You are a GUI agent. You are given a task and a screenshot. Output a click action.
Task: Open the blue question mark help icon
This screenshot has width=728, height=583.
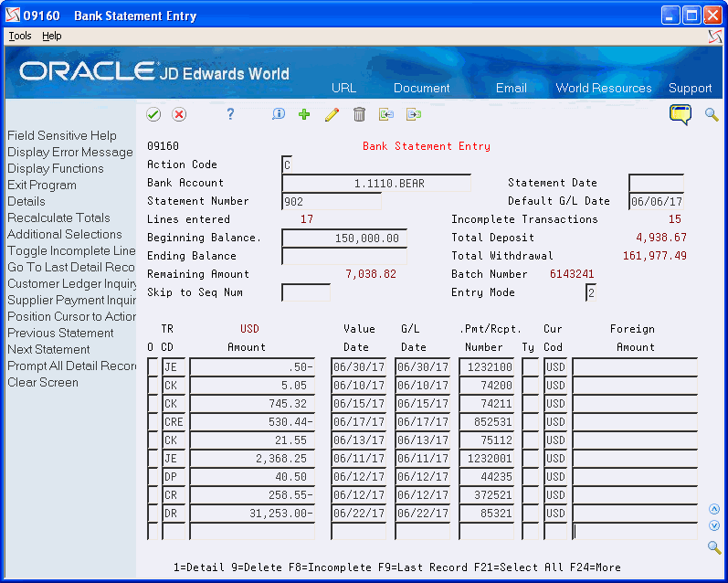point(230,114)
